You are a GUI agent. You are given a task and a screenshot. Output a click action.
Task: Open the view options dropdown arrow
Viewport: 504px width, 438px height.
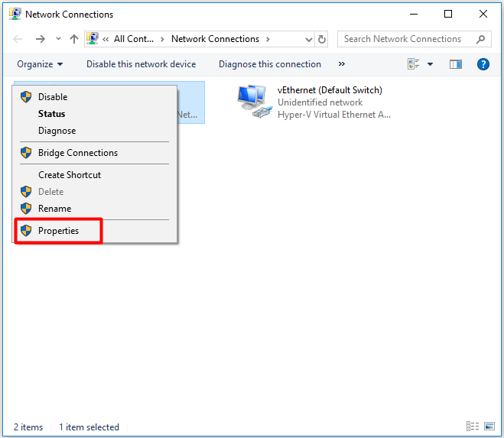click(x=430, y=64)
